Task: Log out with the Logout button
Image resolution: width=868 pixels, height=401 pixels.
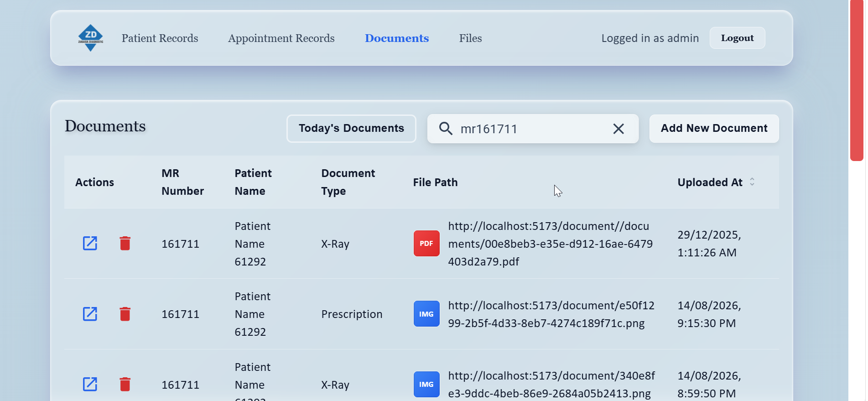Action: click(737, 38)
